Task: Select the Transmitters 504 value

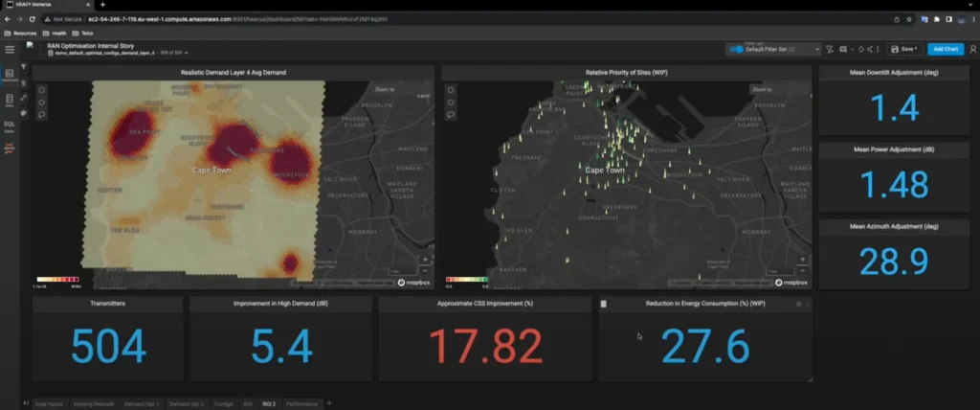Action: (x=108, y=346)
